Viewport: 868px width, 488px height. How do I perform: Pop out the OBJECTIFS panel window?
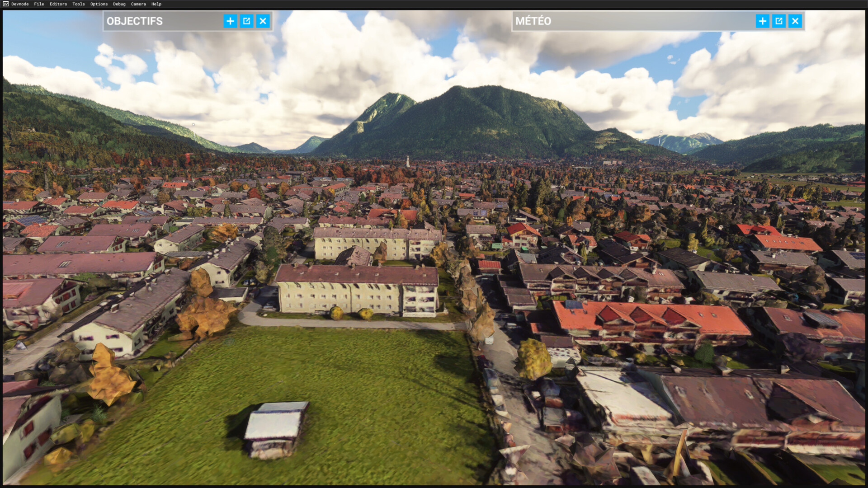pos(246,21)
